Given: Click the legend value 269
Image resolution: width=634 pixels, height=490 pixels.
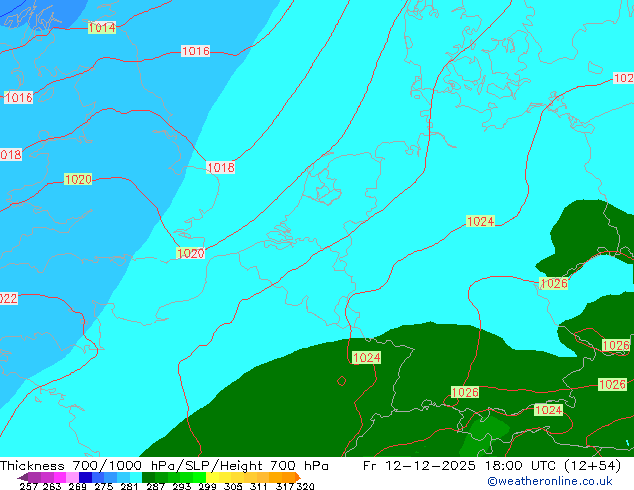Looking at the screenshot, I should tap(77, 486).
